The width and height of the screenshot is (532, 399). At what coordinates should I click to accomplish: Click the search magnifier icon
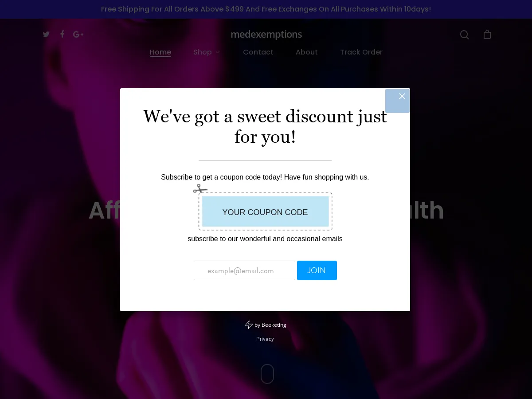click(x=464, y=35)
